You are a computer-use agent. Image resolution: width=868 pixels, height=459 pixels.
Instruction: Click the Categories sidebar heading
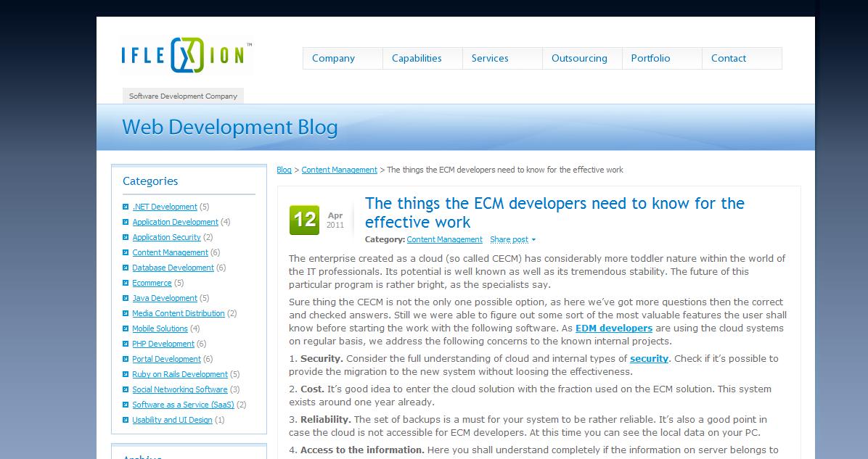[x=150, y=181]
